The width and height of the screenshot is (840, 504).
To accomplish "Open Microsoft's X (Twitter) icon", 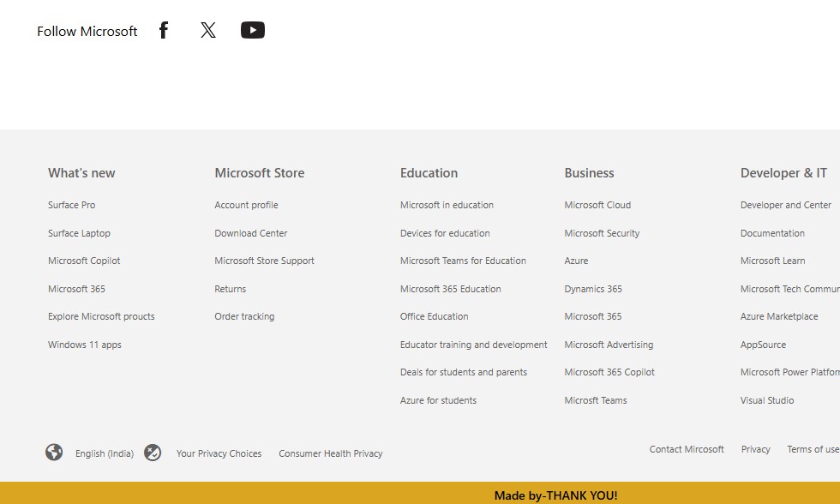I will [208, 30].
